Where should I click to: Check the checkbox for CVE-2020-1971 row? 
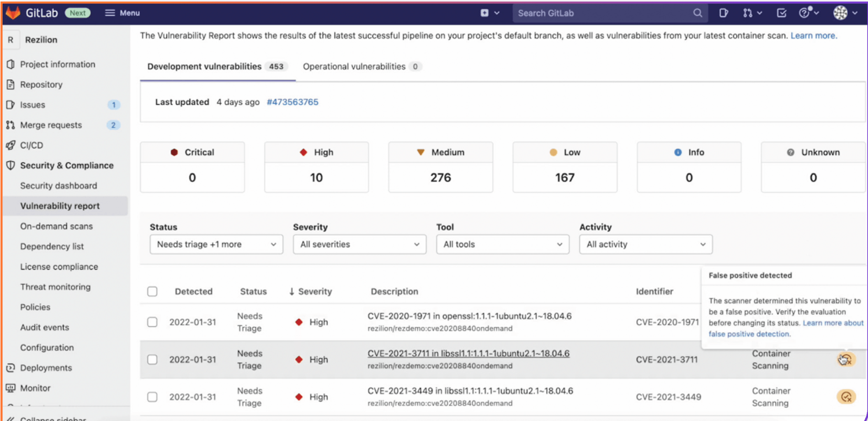point(152,322)
